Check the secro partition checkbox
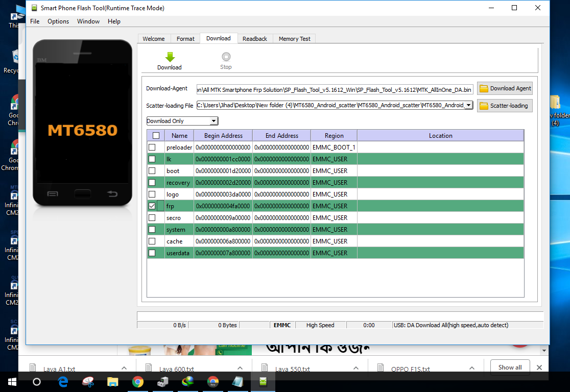This screenshot has width=570, height=392. pos(152,217)
